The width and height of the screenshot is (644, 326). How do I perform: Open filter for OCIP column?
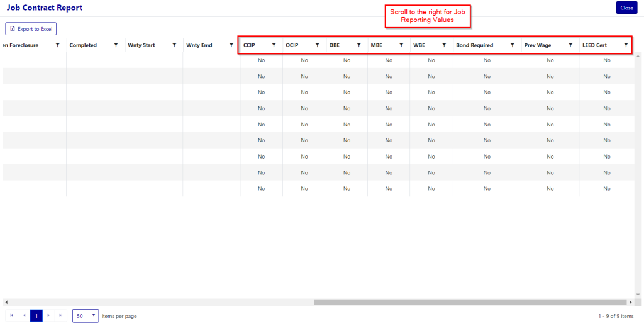pos(317,45)
